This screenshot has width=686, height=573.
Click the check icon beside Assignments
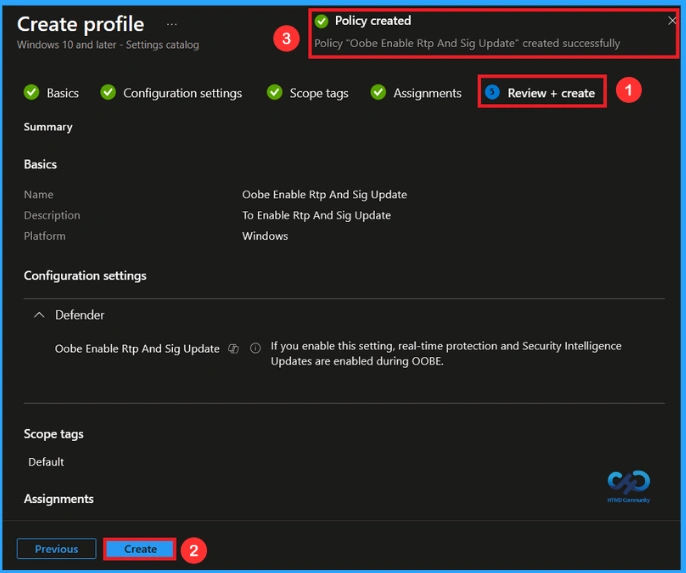(378, 92)
